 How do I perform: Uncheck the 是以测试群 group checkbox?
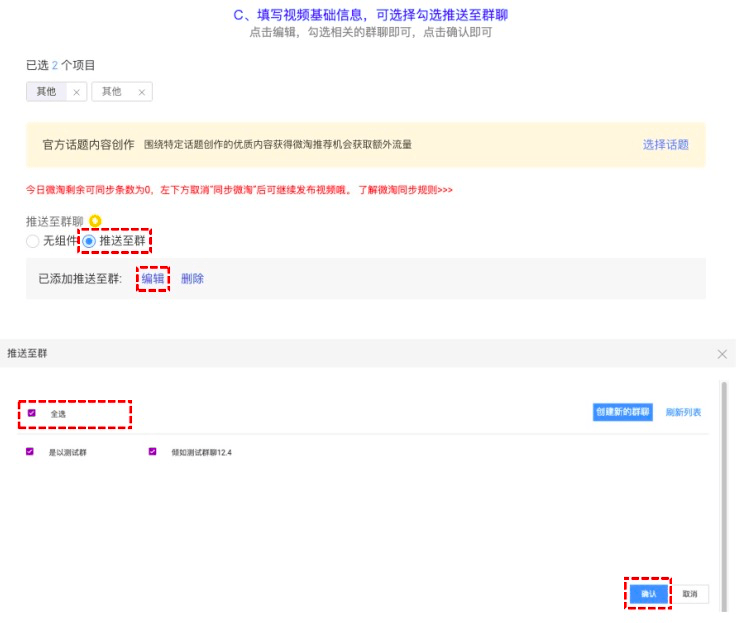click(32, 451)
